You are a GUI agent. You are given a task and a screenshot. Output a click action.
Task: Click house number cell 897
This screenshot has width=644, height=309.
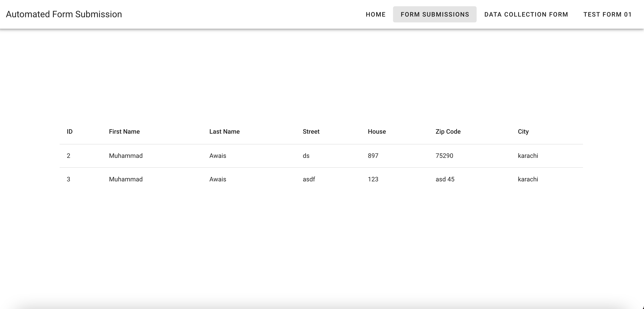[373, 156]
